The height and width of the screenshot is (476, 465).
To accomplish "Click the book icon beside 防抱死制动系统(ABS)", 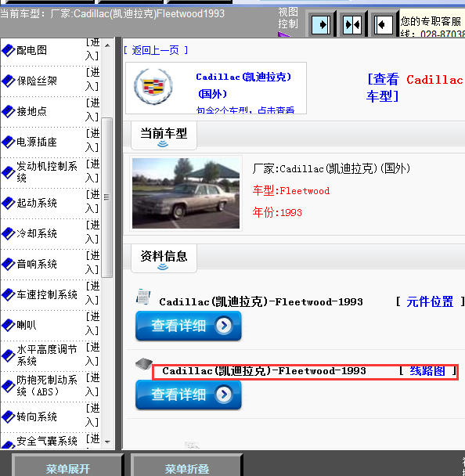I will coord(8,386).
